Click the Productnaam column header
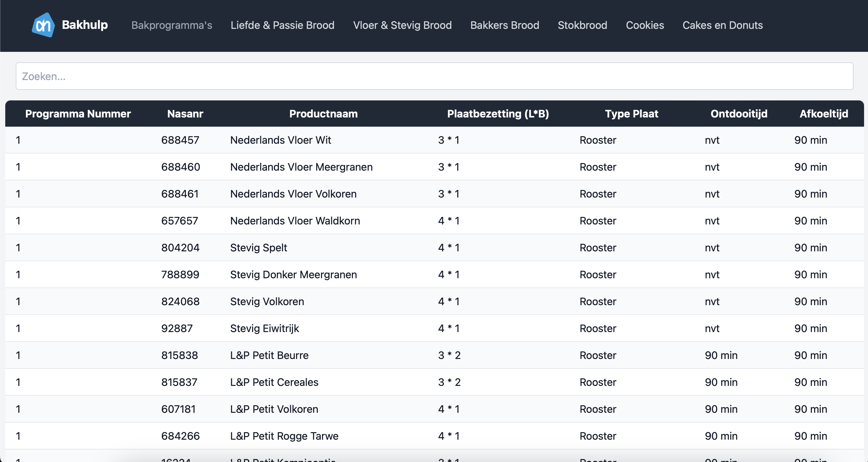This screenshot has width=868, height=462. click(323, 114)
